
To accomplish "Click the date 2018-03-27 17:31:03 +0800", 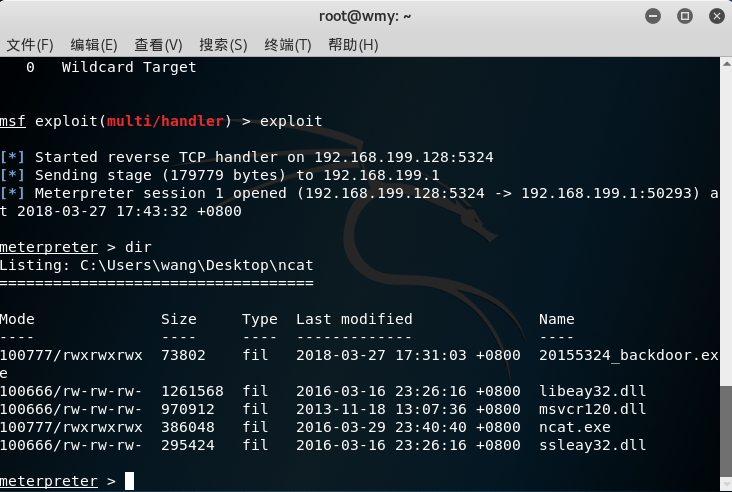I will click(x=408, y=356).
